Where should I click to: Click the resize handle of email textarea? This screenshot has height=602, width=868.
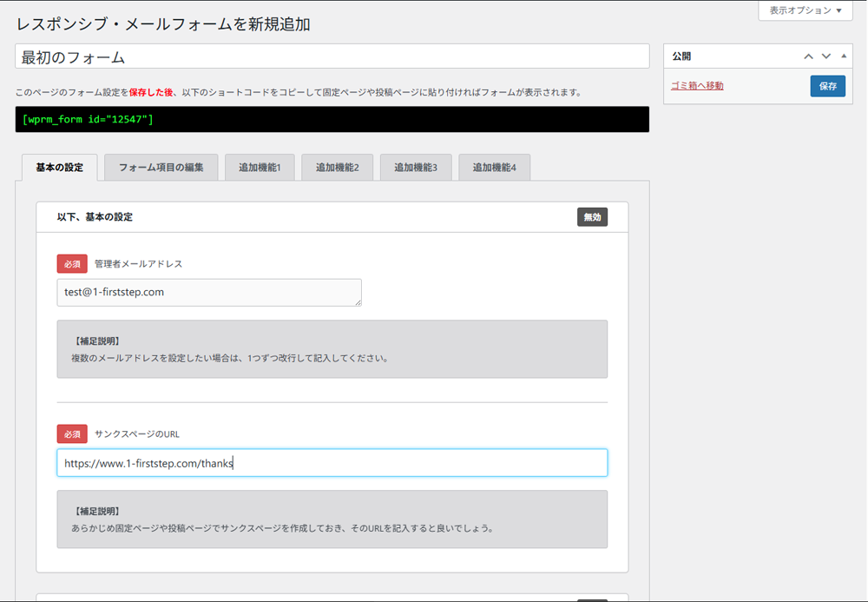click(357, 301)
